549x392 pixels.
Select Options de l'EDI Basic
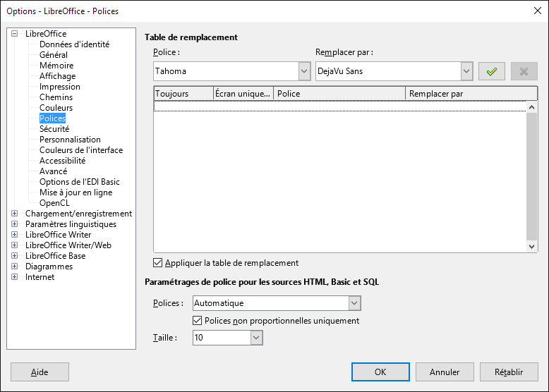point(80,181)
